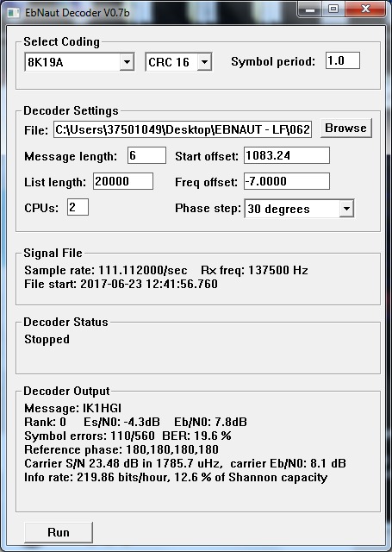Click the EbNaut Decoder V0.7b title bar text
The image size is (392, 552).
coord(78,13)
